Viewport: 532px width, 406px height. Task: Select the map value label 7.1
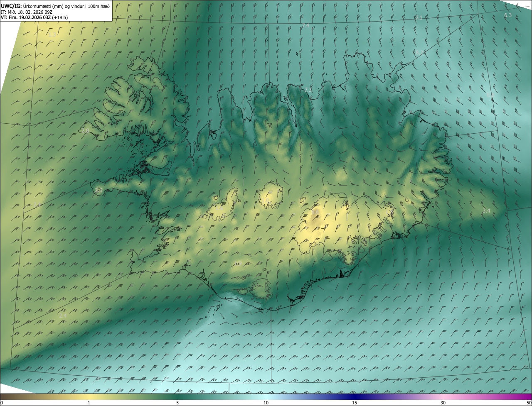click(419, 17)
